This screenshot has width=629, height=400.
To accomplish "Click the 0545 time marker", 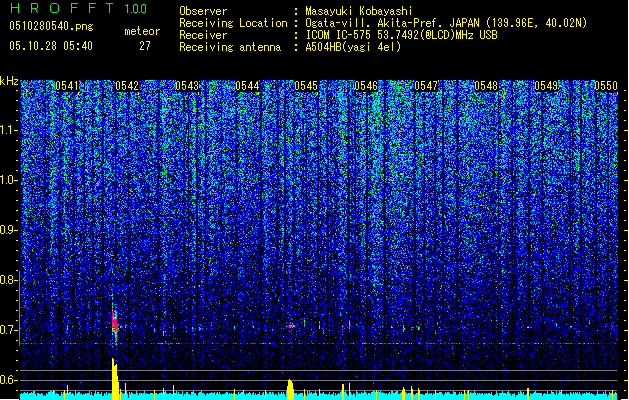I will click(x=306, y=86).
